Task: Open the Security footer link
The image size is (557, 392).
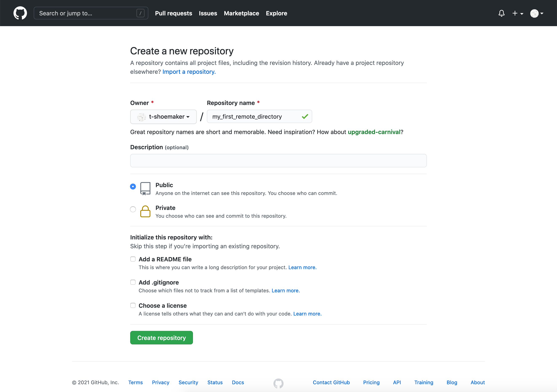Action: tap(188, 382)
